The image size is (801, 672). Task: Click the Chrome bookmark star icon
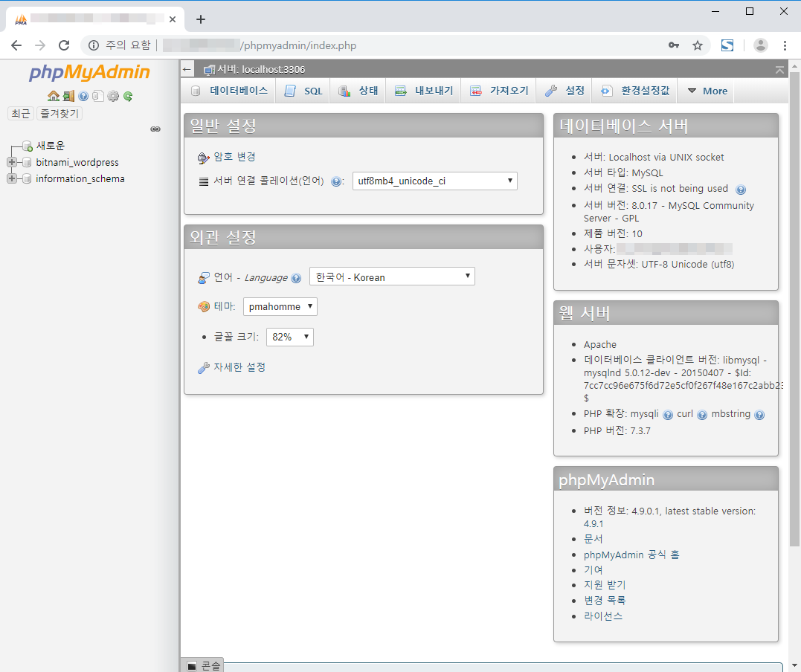(x=698, y=45)
